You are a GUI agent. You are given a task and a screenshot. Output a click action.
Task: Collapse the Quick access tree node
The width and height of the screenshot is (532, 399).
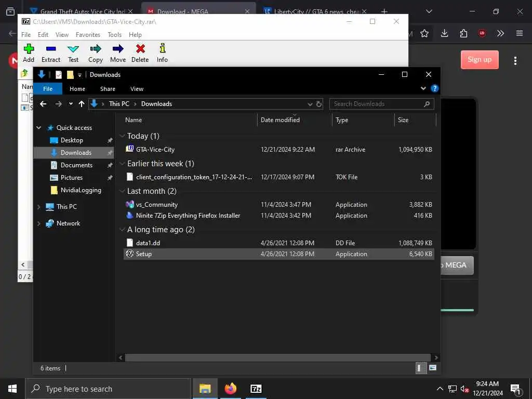click(x=38, y=128)
